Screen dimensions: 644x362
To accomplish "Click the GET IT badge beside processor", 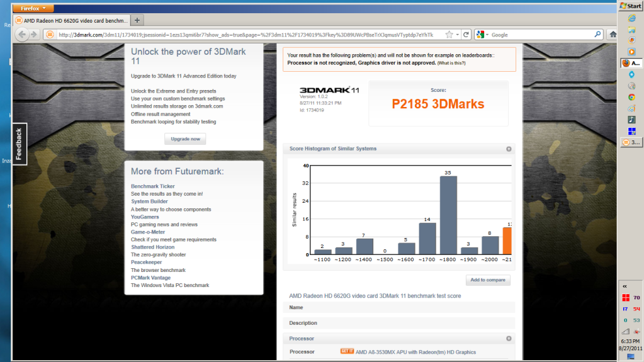I will (x=347, y=351).
